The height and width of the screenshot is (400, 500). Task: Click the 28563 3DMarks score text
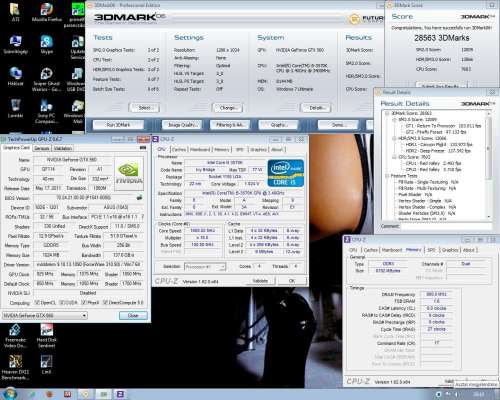tap(442, 38)
